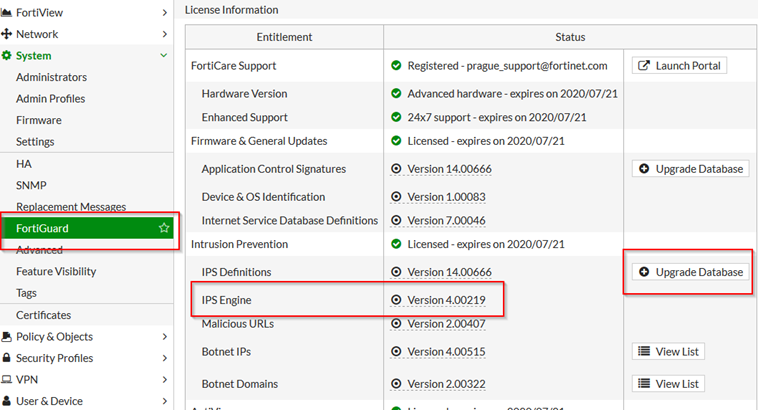Click View List for Botnet Domains

click(x=668, y=384)
